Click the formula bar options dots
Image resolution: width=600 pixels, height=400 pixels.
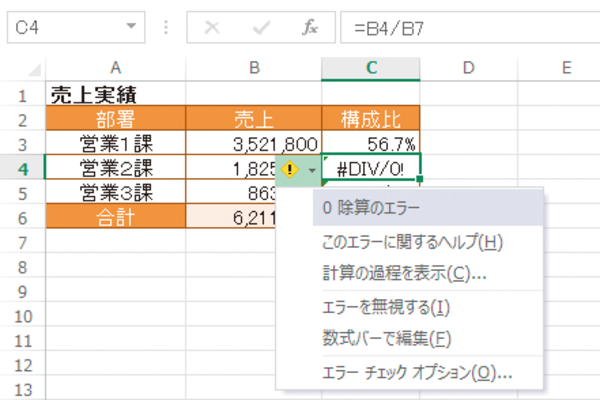point(166,27)
